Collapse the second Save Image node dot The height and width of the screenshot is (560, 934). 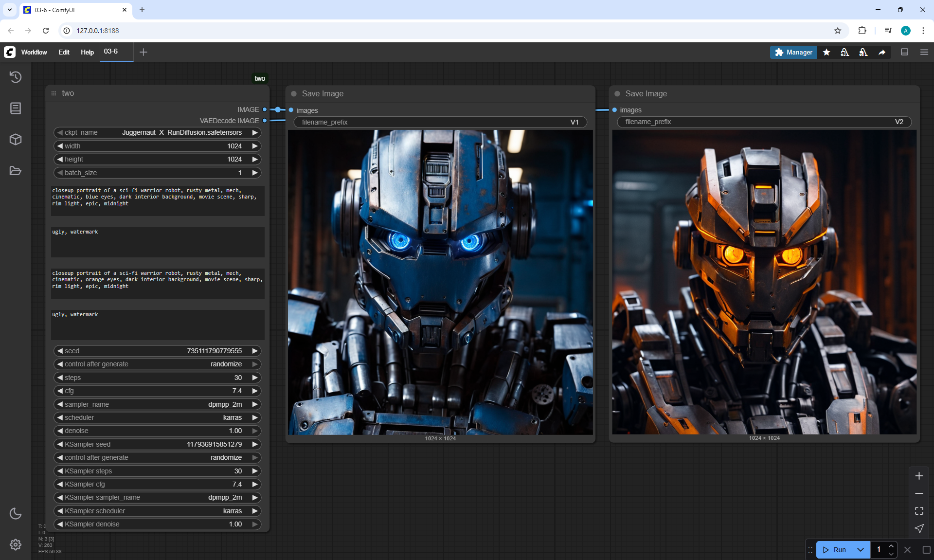point(617,93)
